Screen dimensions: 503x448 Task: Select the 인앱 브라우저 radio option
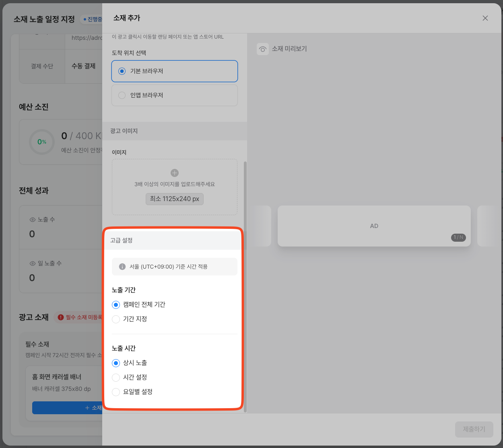(x=122, y=95)
